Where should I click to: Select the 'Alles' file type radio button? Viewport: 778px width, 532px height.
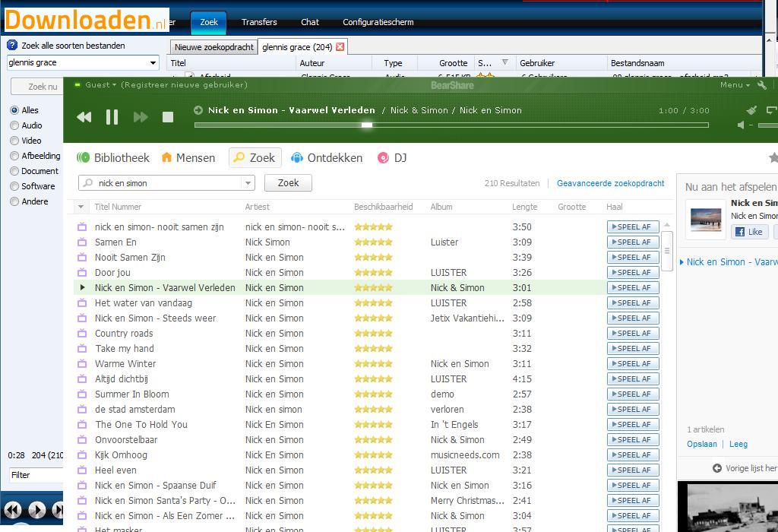tap(14, 110)
